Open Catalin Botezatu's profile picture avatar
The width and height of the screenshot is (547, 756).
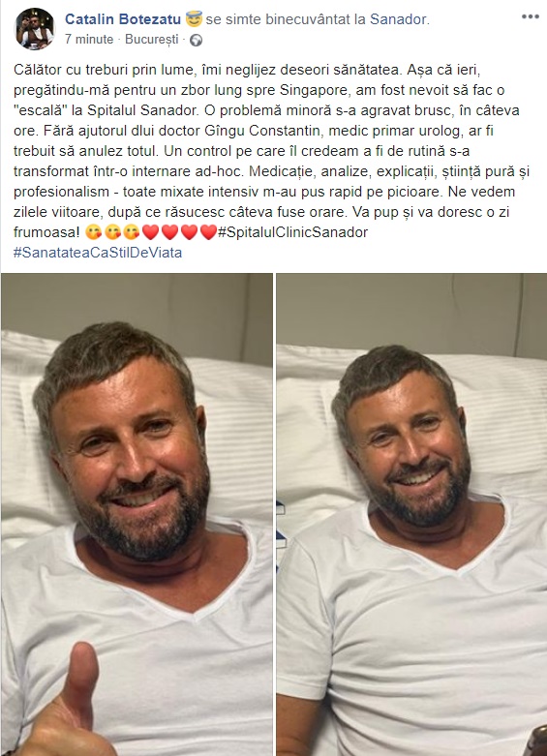point(35,29)
